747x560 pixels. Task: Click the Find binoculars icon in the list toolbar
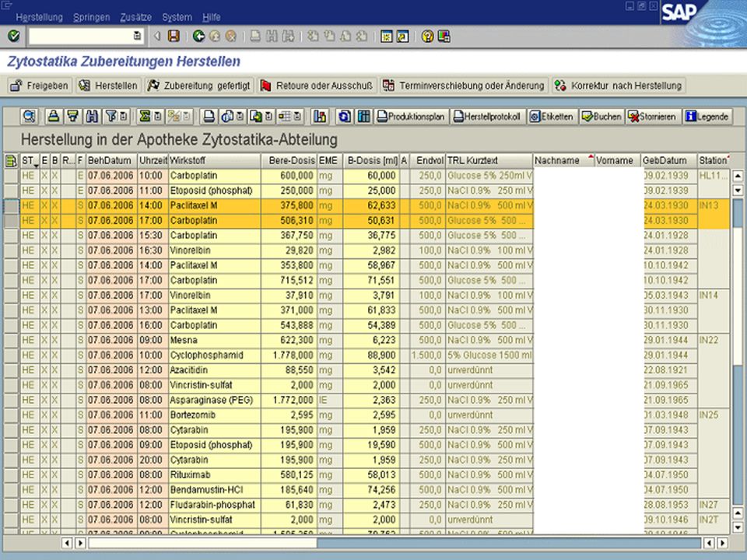pyautogui.click(x=92, y=116)
